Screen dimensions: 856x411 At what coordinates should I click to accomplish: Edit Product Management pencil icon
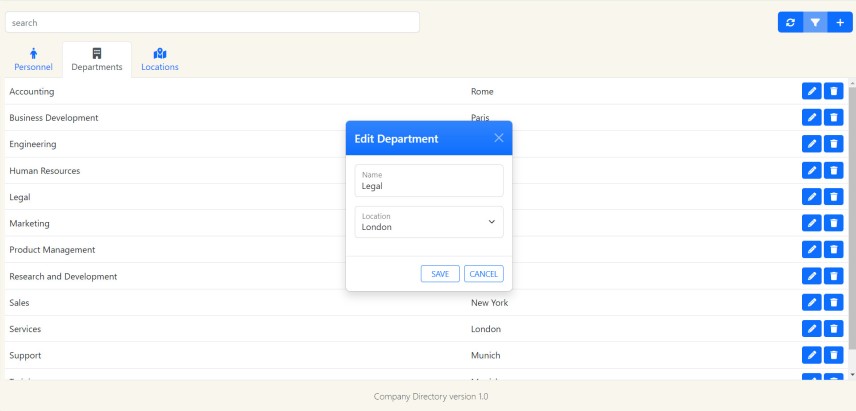coord(811,249)
